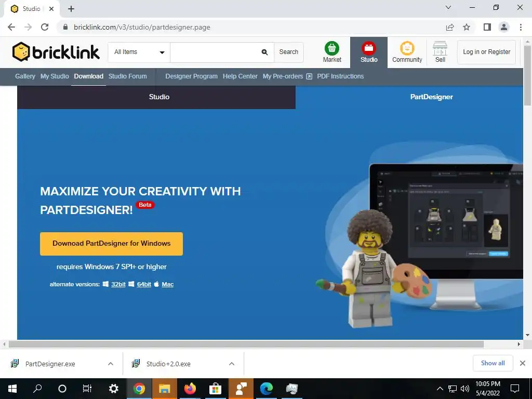Viewport: 532px width, 399px height.
Task: Open the tab search chevron
Action: pyautogui.click(x=448, y=7)
